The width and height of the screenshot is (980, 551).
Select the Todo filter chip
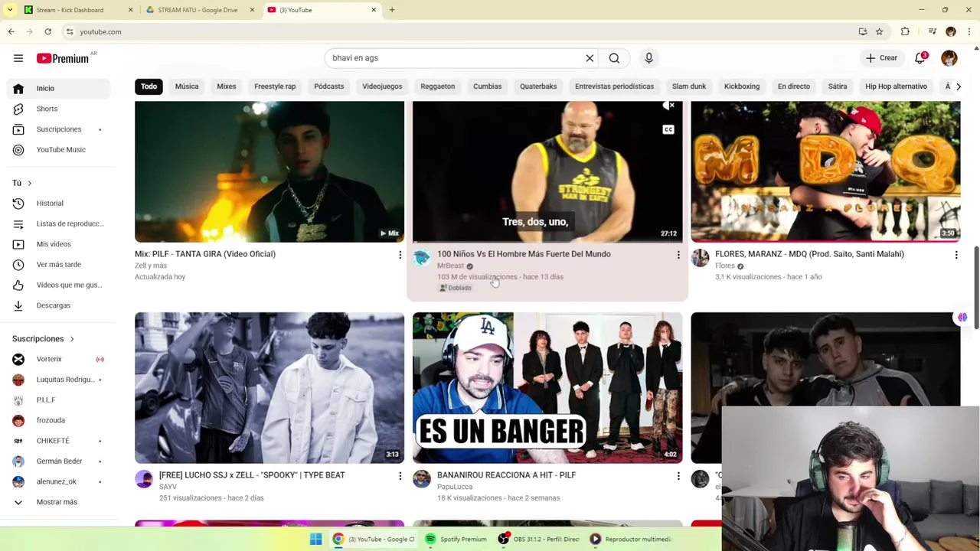(149, 86)
